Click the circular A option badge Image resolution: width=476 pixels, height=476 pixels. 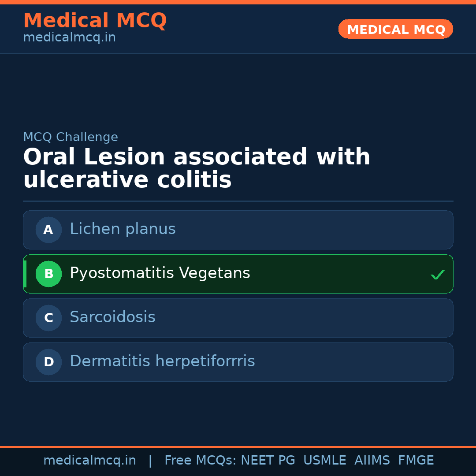coord(48,230)
